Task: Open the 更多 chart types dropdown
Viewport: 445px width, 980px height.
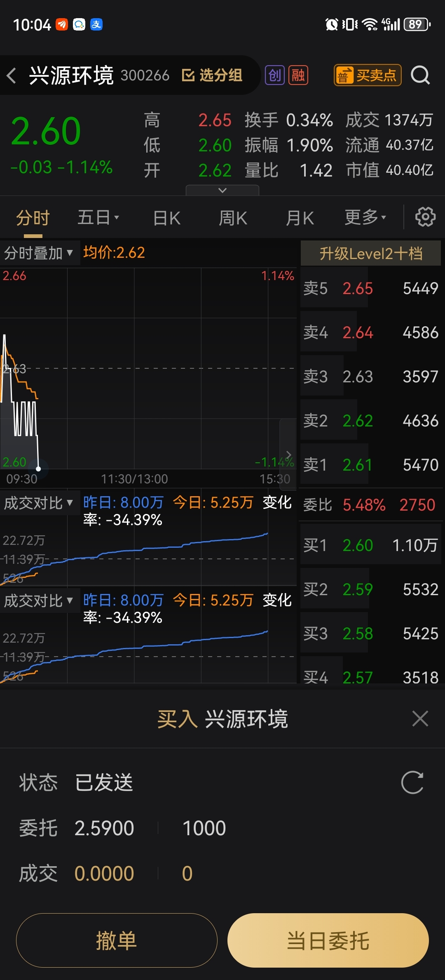Action: (365, 217)
